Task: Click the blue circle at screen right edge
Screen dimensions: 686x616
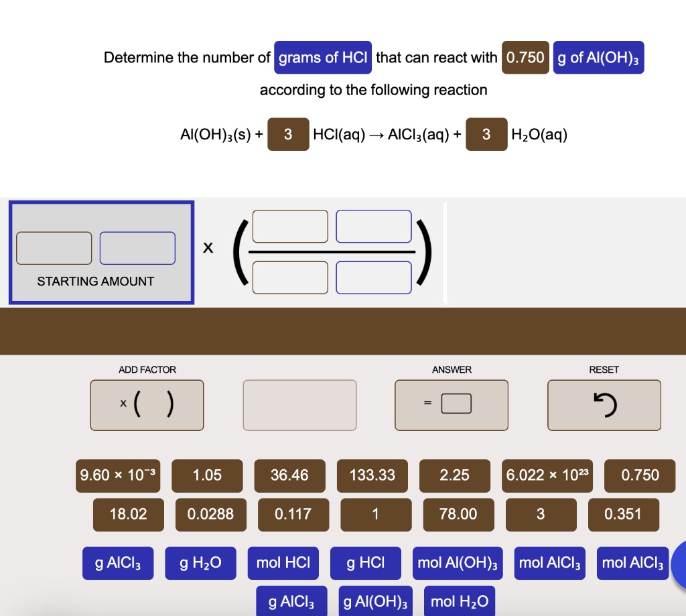Action: pyautogui.click(x=681, y=565)
